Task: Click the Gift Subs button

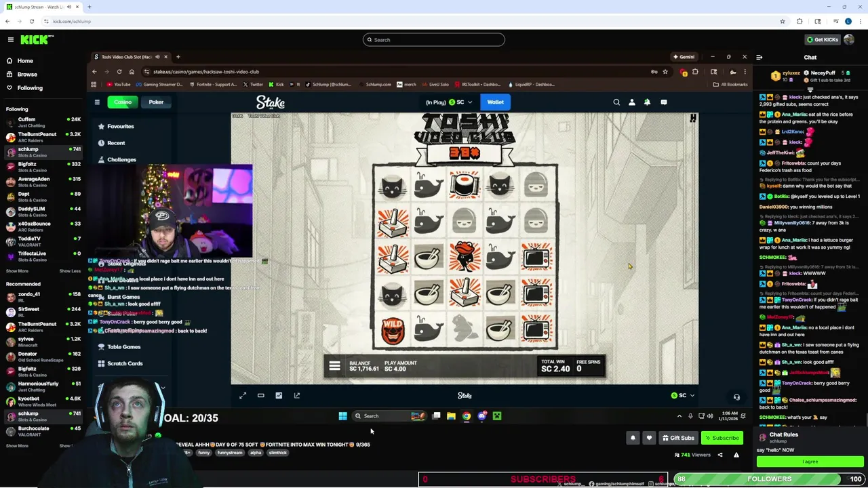Action: point(678,438)
